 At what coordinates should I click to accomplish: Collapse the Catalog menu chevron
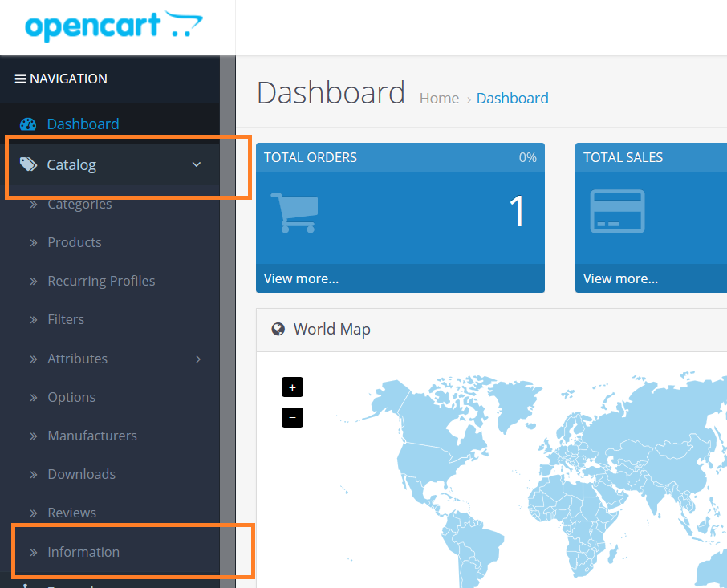pyautogui.click(x=197, y=164)
